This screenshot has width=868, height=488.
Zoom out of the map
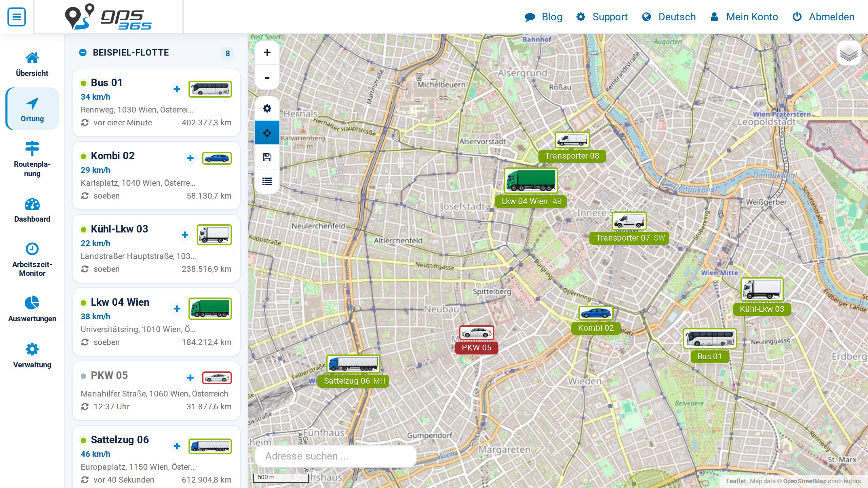[267, 78]
